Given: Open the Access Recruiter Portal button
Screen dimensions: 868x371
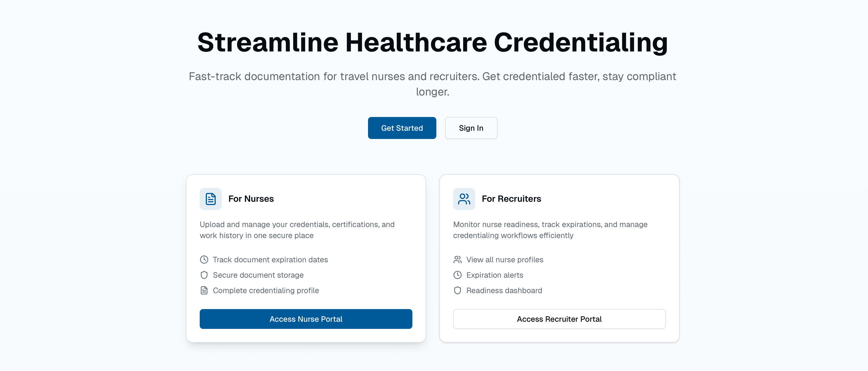Looking at the screenshot, I should click(559, 319).
